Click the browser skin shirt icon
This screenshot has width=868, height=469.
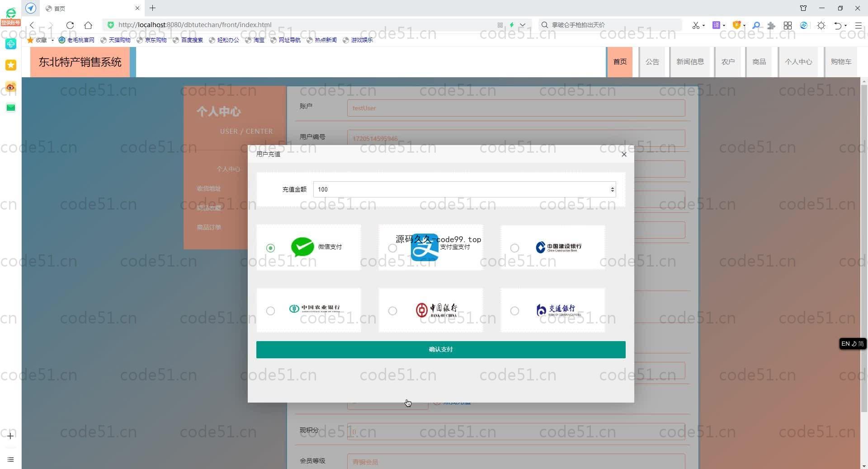(x=803, y=8)
